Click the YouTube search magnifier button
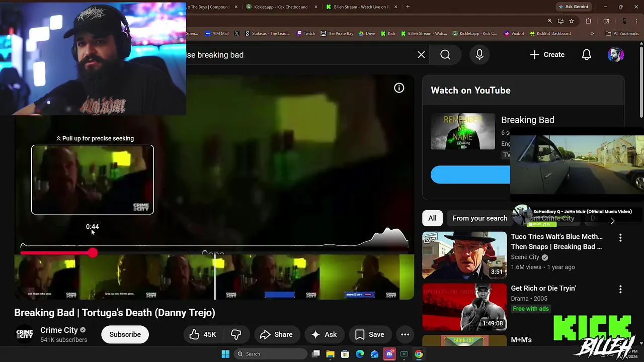 [x=445, y=55]
